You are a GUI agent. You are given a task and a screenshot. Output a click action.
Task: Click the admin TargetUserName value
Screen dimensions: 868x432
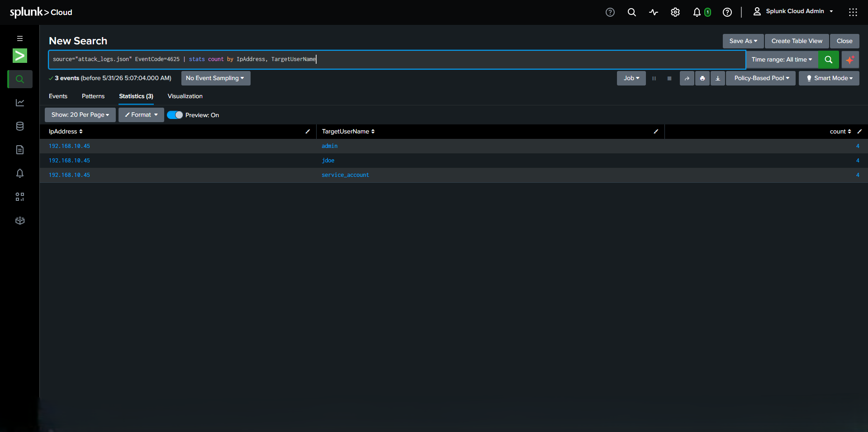[330, 146]
